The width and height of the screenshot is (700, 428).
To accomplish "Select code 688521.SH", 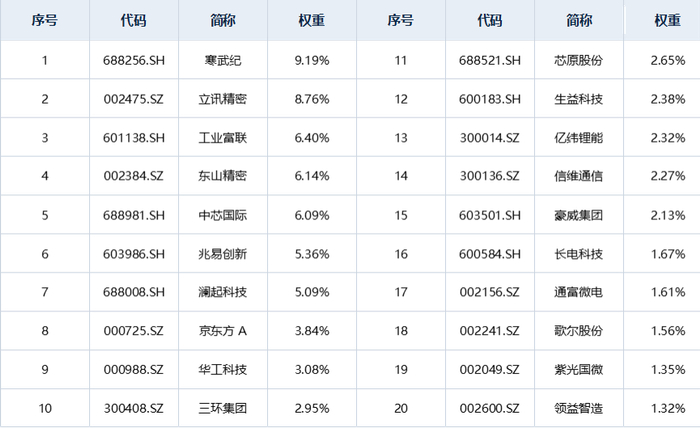I will 490,60.
